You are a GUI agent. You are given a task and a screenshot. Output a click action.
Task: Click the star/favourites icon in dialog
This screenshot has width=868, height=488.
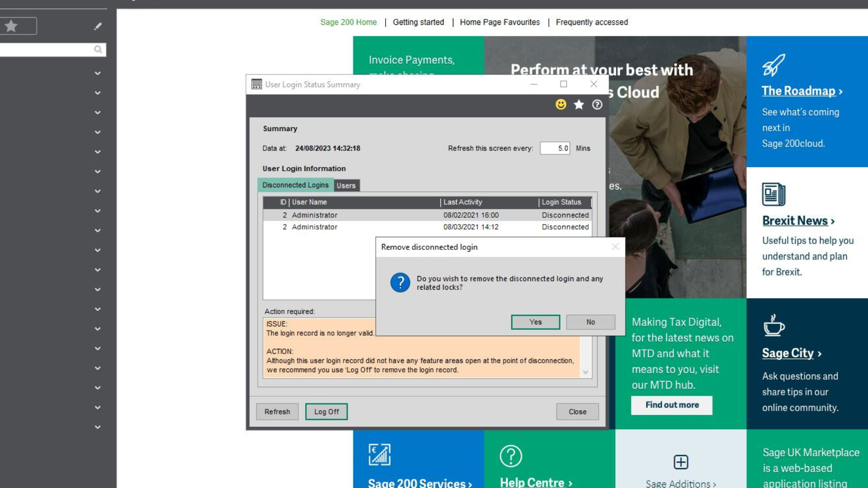point(579,105)
